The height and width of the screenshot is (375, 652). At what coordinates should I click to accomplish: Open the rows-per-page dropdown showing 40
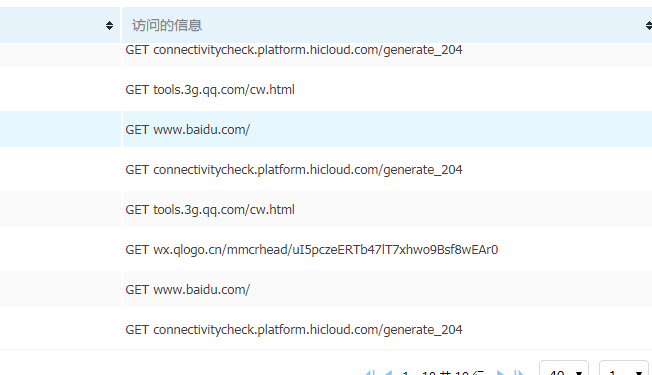tap(564, 369)
